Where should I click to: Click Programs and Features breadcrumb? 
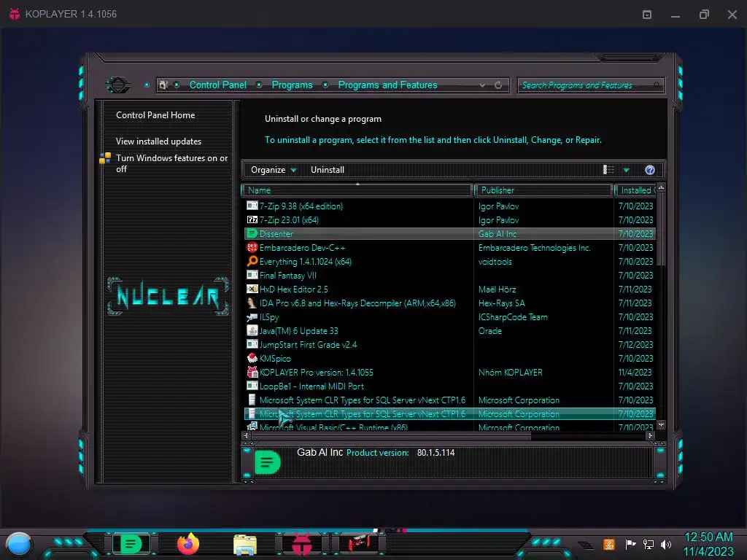(387, 85)
